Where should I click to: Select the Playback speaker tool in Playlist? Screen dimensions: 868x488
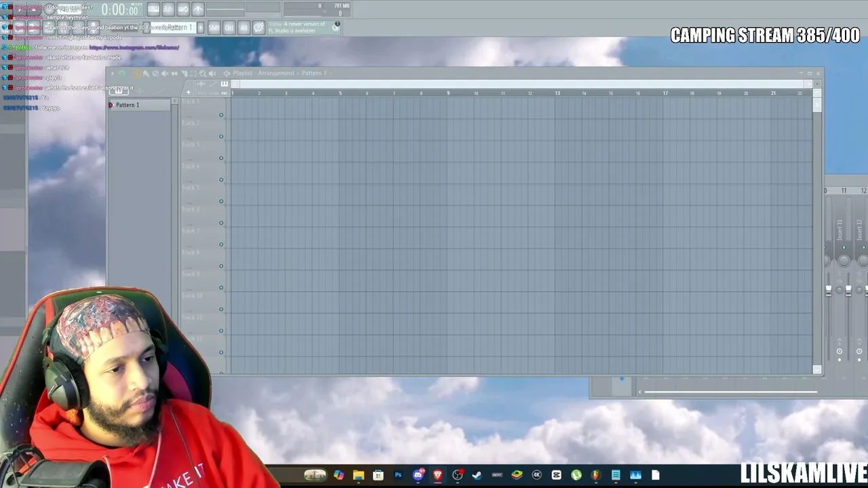pos(212,73)
